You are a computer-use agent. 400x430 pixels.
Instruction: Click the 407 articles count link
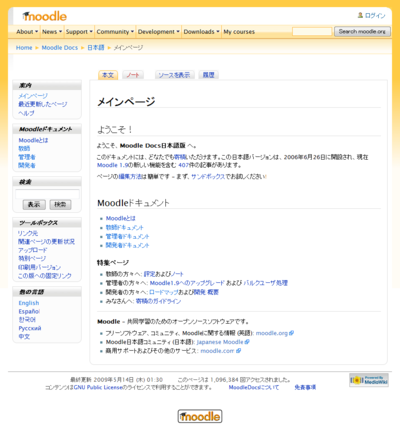[x=184, y=165]
